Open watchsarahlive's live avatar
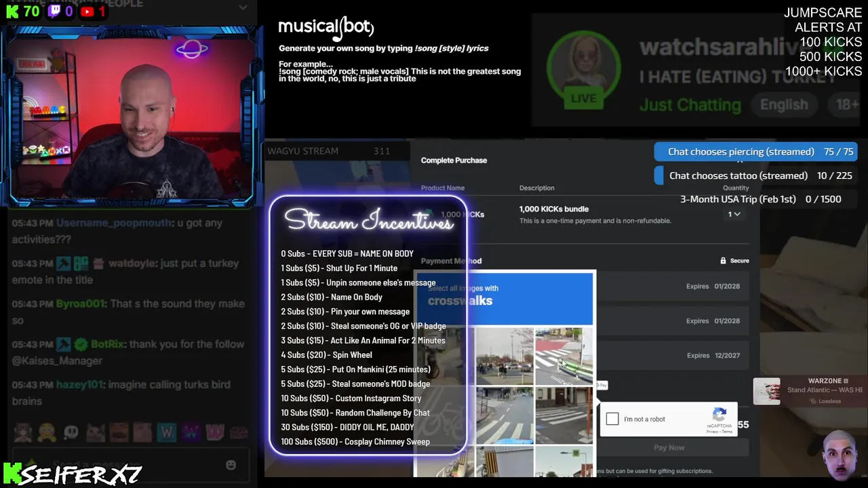 point(583,70)
